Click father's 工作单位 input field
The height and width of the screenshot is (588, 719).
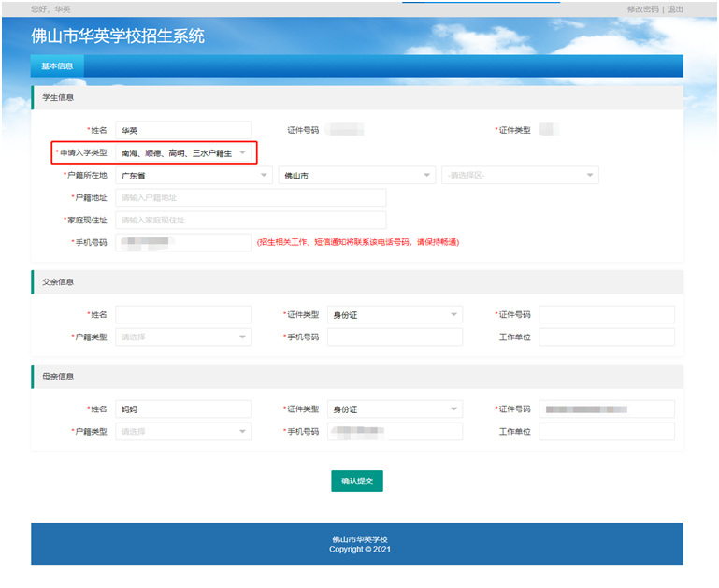tap(606, 337)
